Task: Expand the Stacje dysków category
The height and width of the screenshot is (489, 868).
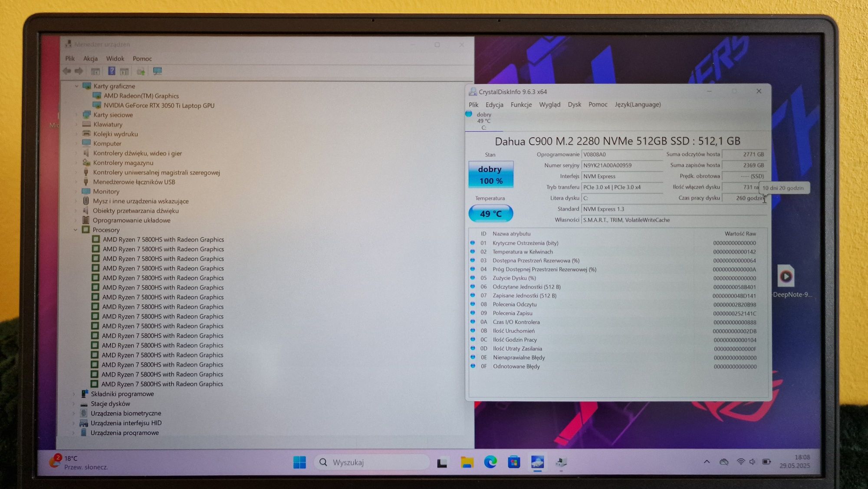Action: tap(74, 404)
